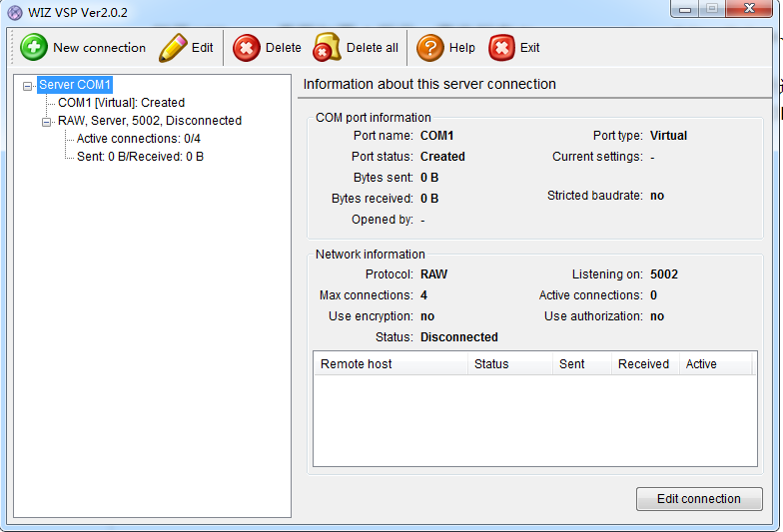Click the Active column header
This screenshot has height=532, width=783.
pos(715,363)
